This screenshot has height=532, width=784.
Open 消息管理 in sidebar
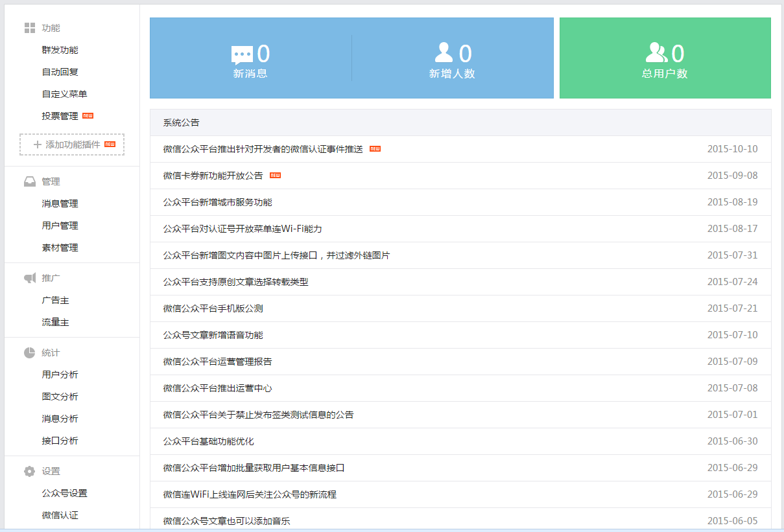(x=60, y=203)
